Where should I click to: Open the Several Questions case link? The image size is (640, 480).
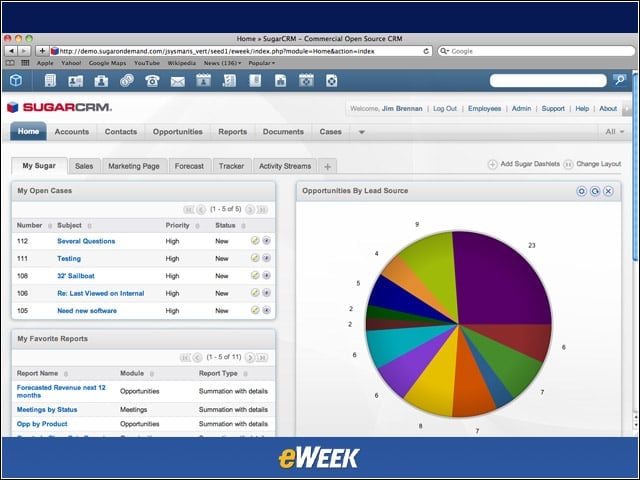(86, 241)
